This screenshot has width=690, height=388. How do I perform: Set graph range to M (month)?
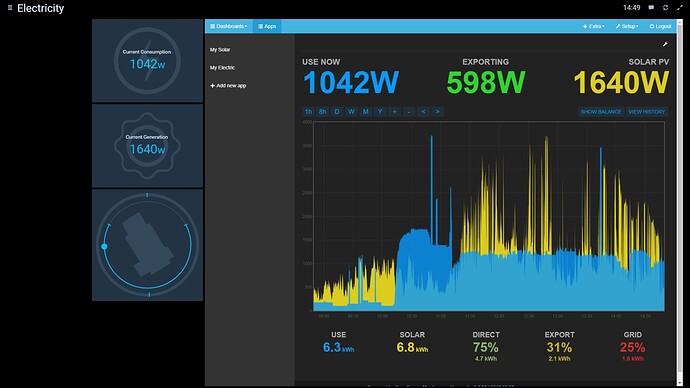click(366, 112)
